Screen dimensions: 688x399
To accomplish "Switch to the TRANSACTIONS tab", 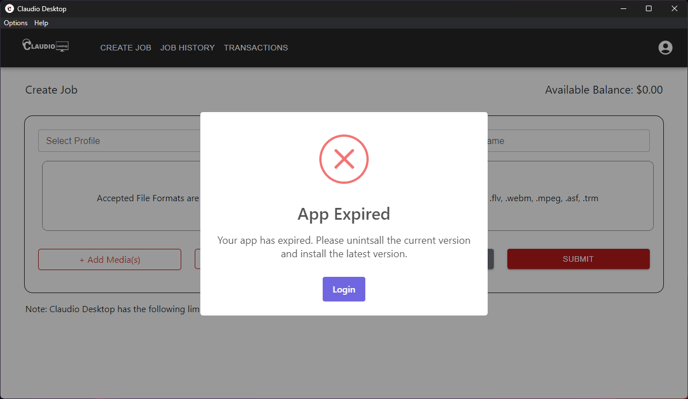I will (256, 47).
